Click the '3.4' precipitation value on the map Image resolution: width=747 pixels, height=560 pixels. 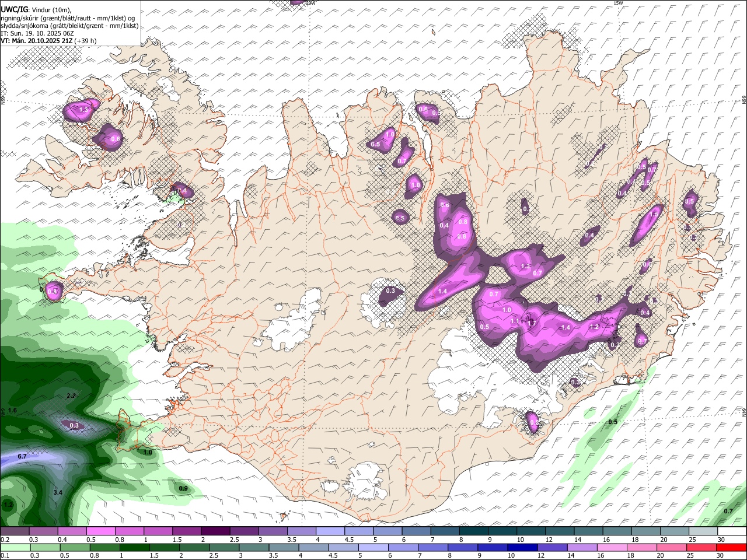58,492
